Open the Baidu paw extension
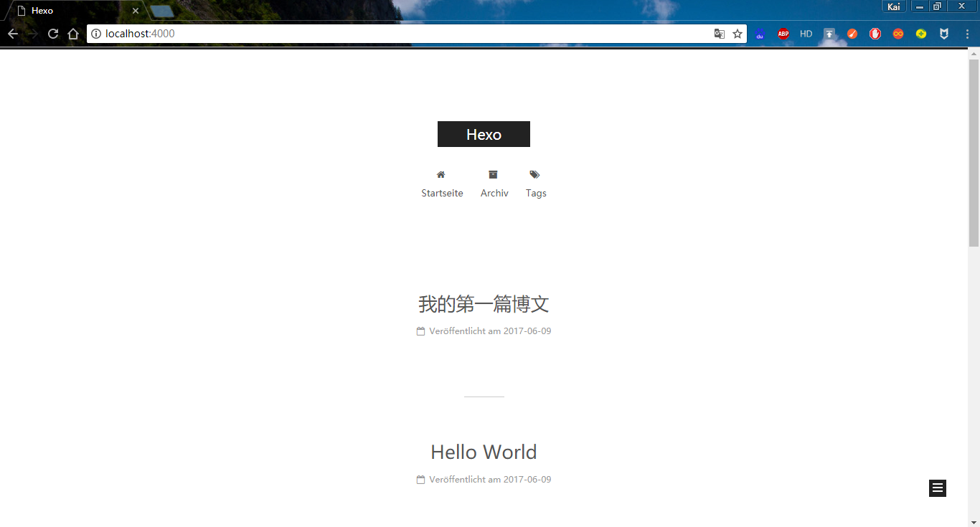 pos(760,34)
